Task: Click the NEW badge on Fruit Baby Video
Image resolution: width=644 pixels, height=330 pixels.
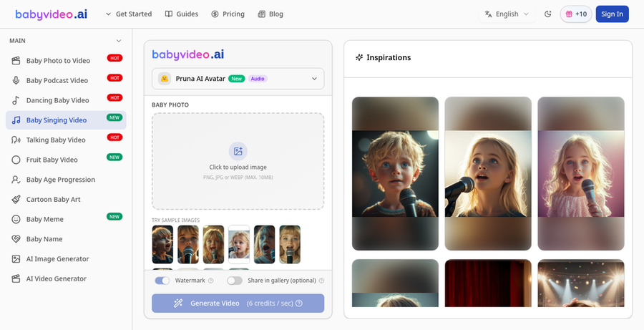Action: 114,157
